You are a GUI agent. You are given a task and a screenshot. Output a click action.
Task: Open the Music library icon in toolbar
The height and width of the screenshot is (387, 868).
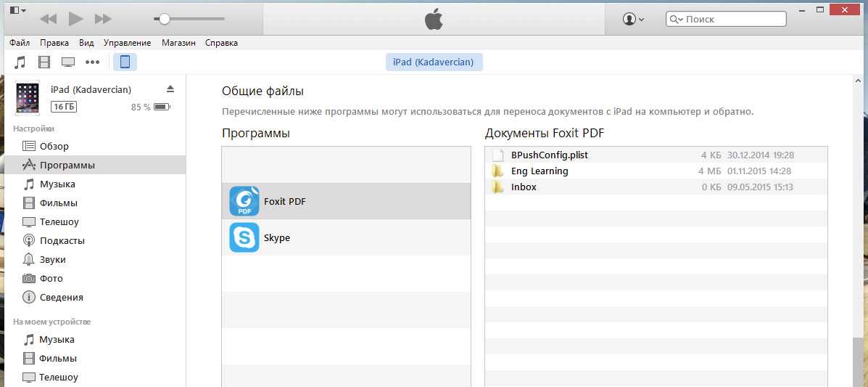tap(20, 62)
